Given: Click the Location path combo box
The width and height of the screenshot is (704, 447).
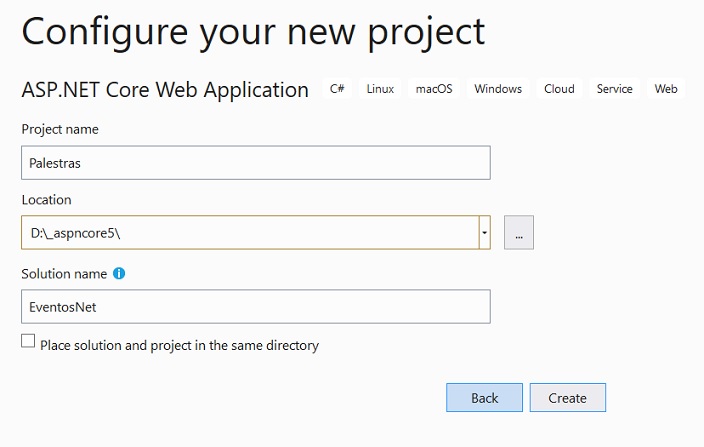Looking at the screenshot, I should pos(250,232).
